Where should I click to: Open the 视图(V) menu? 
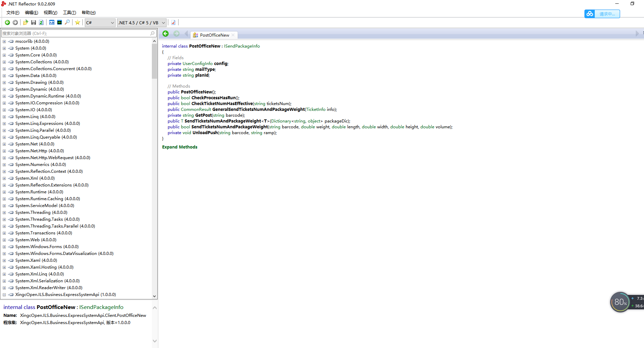(50, 13)
